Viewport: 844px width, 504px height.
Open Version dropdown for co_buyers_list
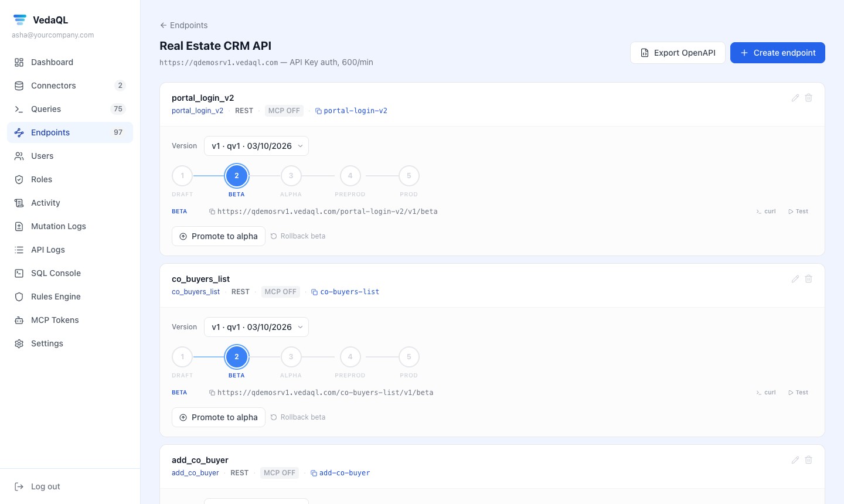tap(256, 327)
